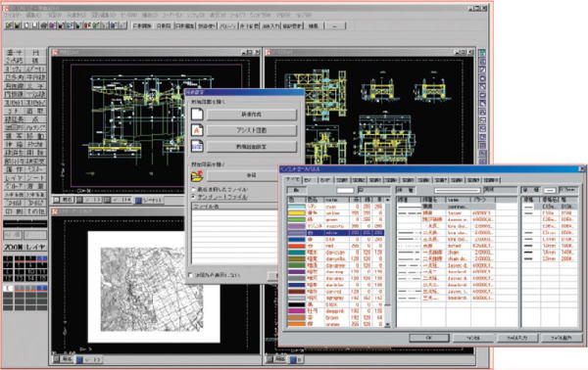Open the line type preview dropdown
Image resolution: width=588 pixels, height=370 pixels.
click(457, 190)
